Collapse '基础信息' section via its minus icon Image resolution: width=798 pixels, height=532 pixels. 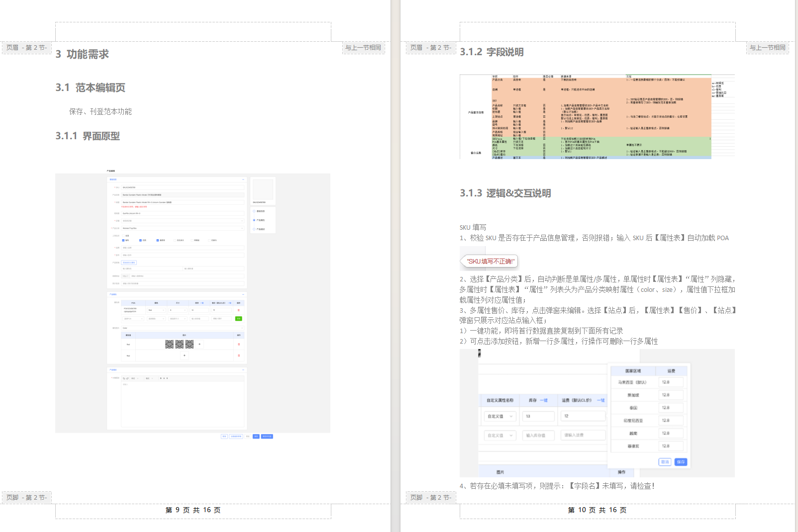coord(243,179)
